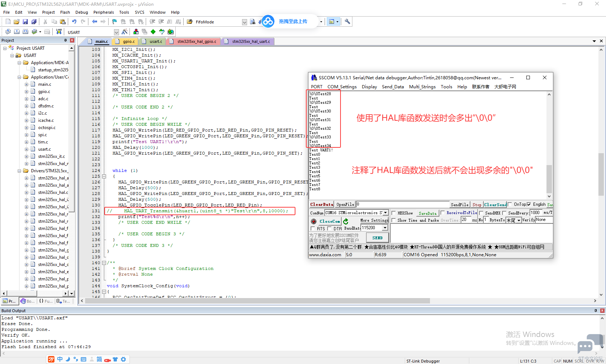Undo the last edit in µVision

click(74, 22)
